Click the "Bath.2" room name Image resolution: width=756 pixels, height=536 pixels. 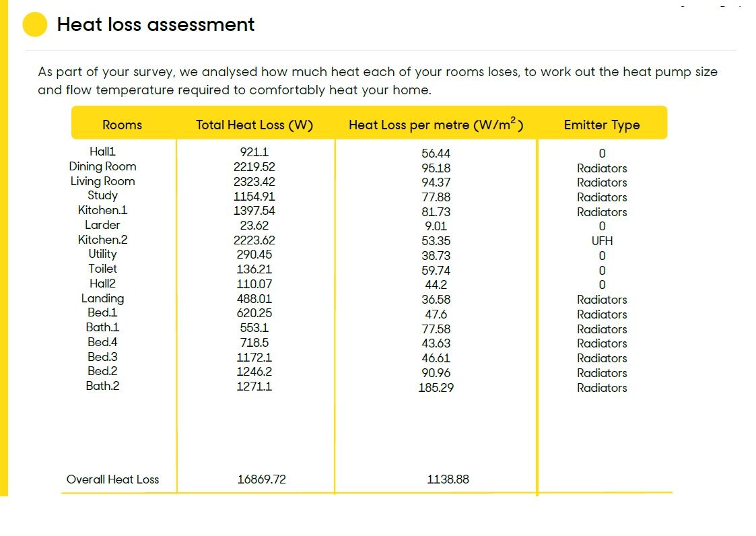103,386
